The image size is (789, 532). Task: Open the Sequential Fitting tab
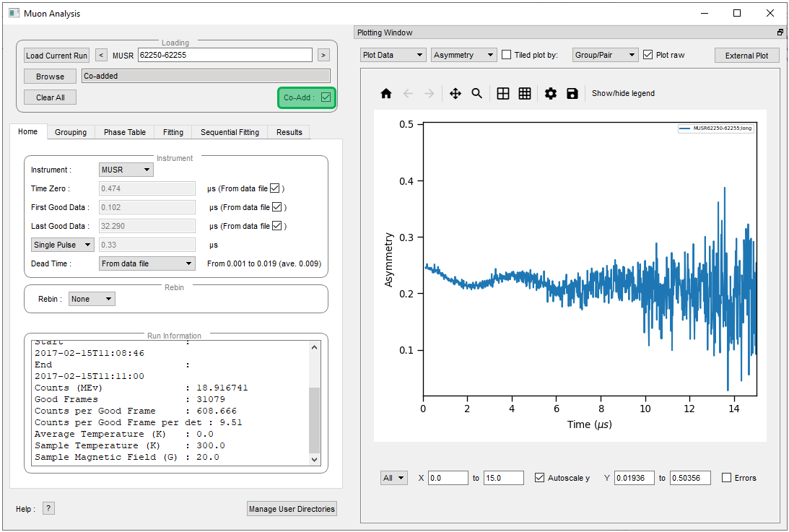(230, 132)
